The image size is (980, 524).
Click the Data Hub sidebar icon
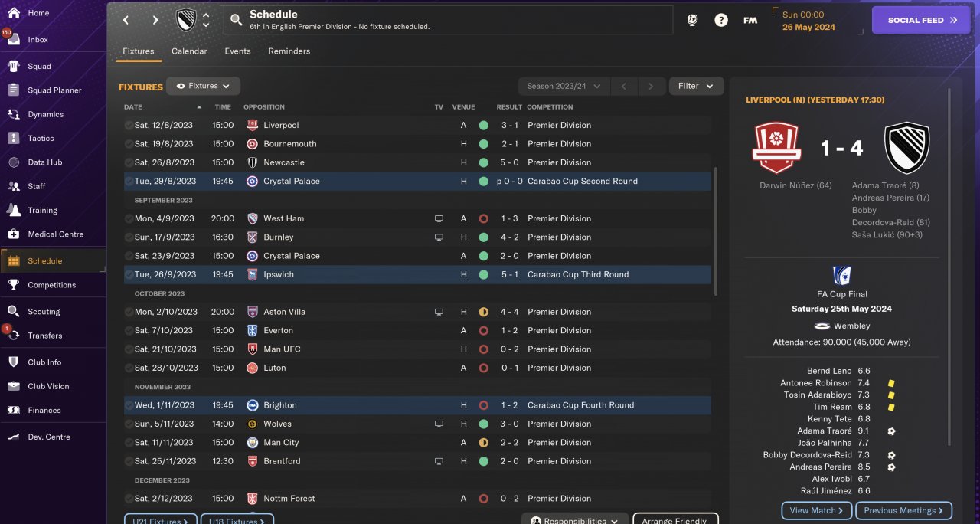click(14, 162)
